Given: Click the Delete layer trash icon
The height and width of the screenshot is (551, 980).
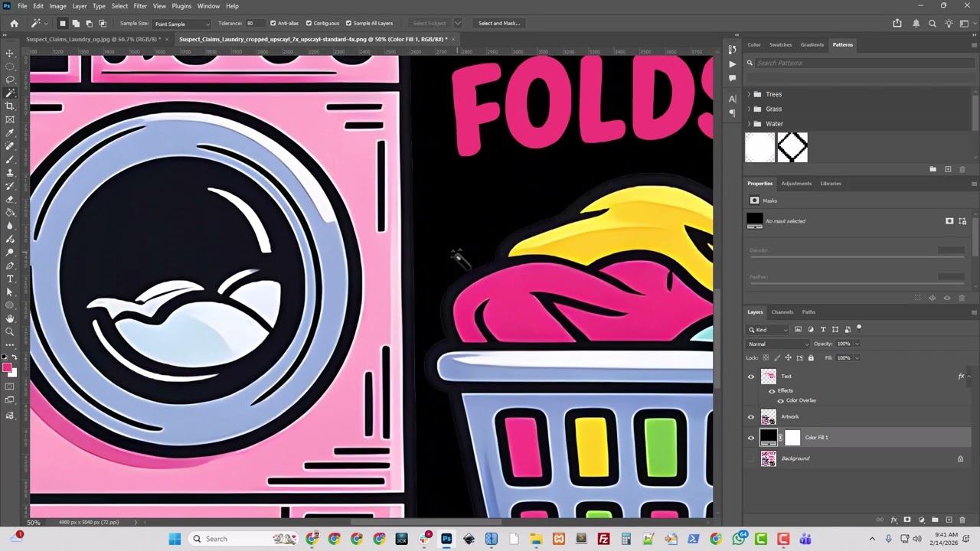Looking at the screenshot, I should (962, 520).
